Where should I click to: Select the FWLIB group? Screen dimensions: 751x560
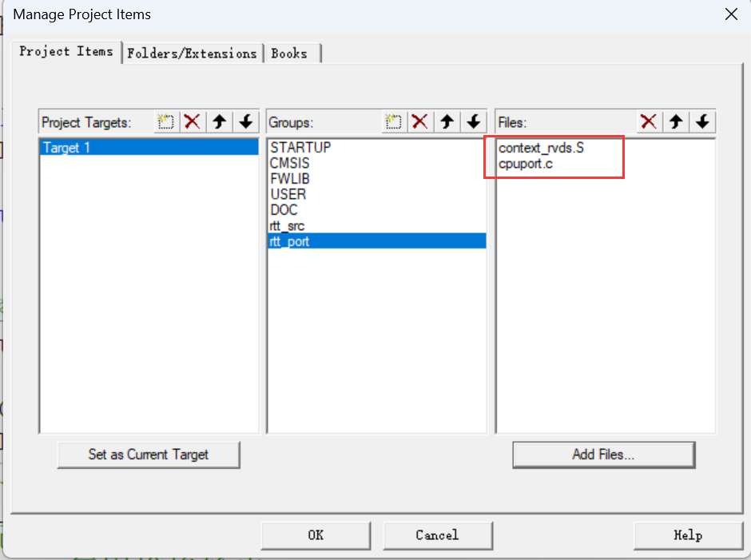pyautogui.click(x=376, y=179)
